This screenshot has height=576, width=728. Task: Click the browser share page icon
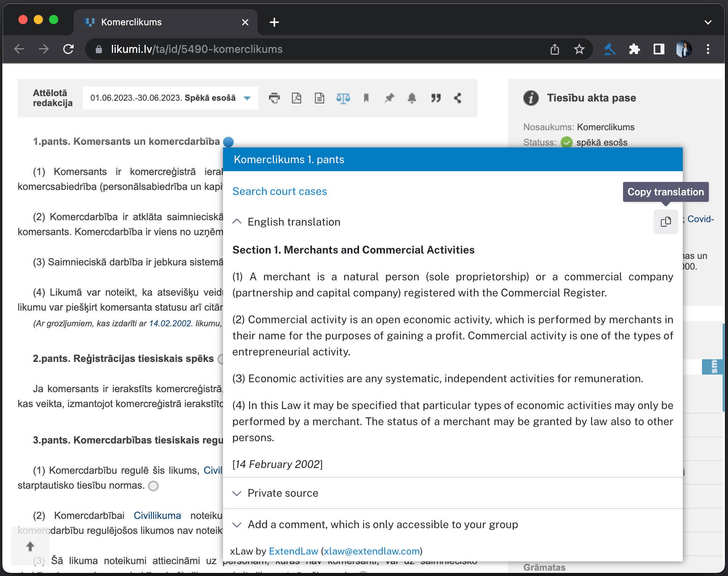click(x=555, y=49)
